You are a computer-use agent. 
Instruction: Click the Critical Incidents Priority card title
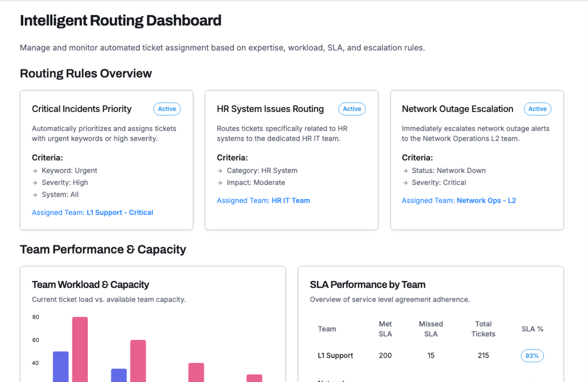pyautogui.click(x=82, y=109)
